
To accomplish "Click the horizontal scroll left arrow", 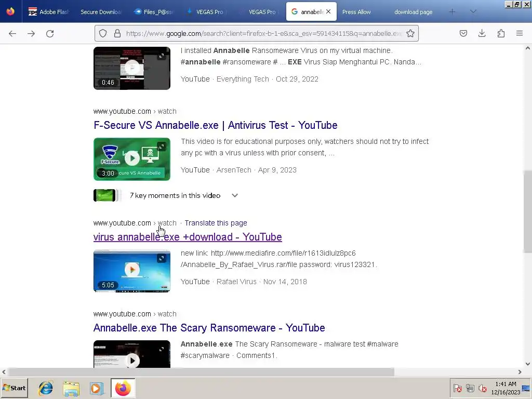I will coord(4,372).
